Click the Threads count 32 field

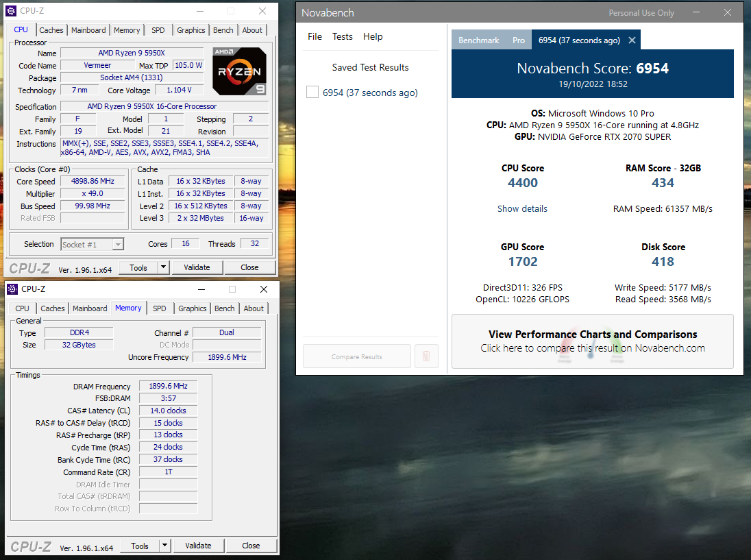pyautogui.click(x=255, y=243)
